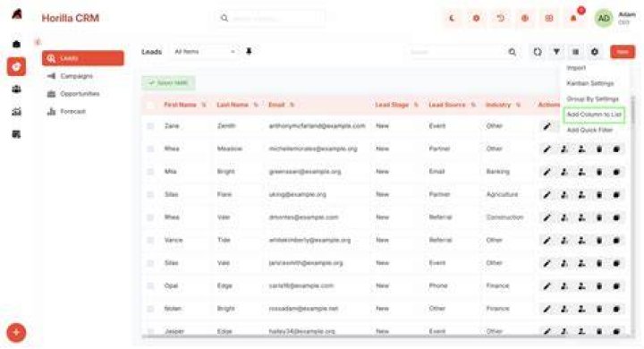Choose Add Column to List
644x349 pixels.
tap(594, 115)
